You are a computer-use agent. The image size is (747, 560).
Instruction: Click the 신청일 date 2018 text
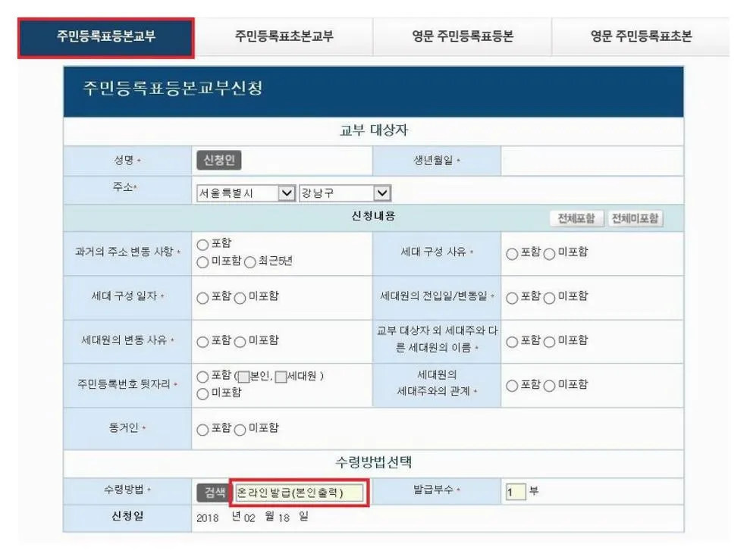pyautogui.click(x=208, y=518)
